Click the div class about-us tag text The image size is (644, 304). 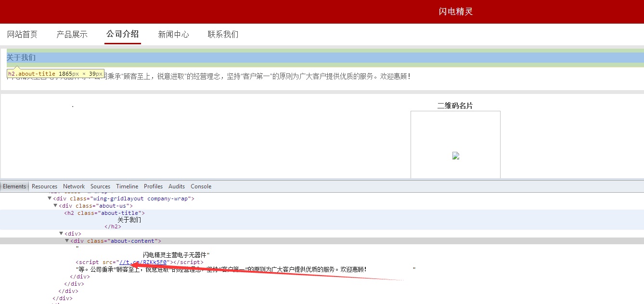[96, 206]
